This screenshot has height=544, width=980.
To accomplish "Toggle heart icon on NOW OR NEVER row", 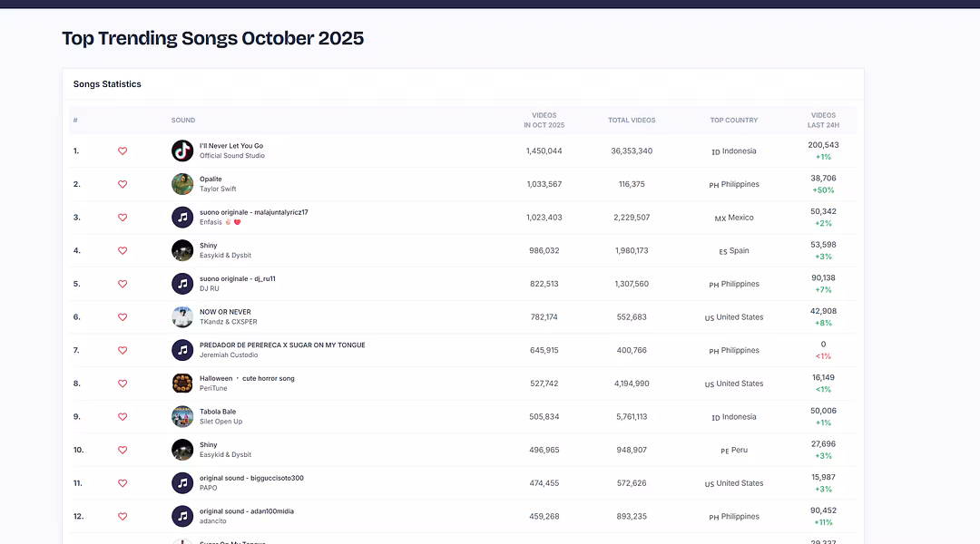I will 122,317.
